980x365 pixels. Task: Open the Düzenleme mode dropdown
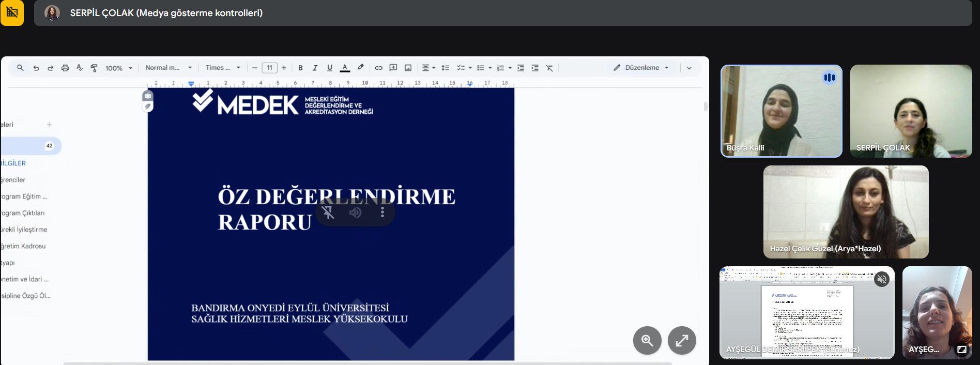(x=641, y=68)
